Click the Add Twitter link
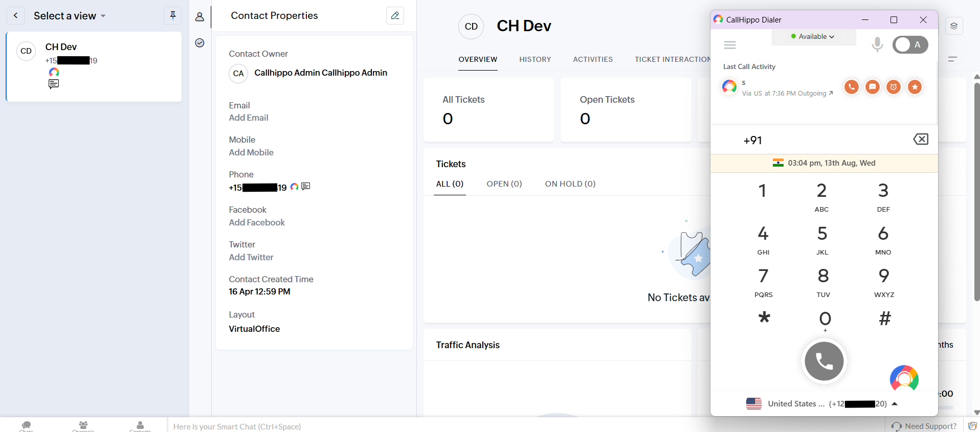The height and width of the screenshot is (432, 980). click(251, 258)
